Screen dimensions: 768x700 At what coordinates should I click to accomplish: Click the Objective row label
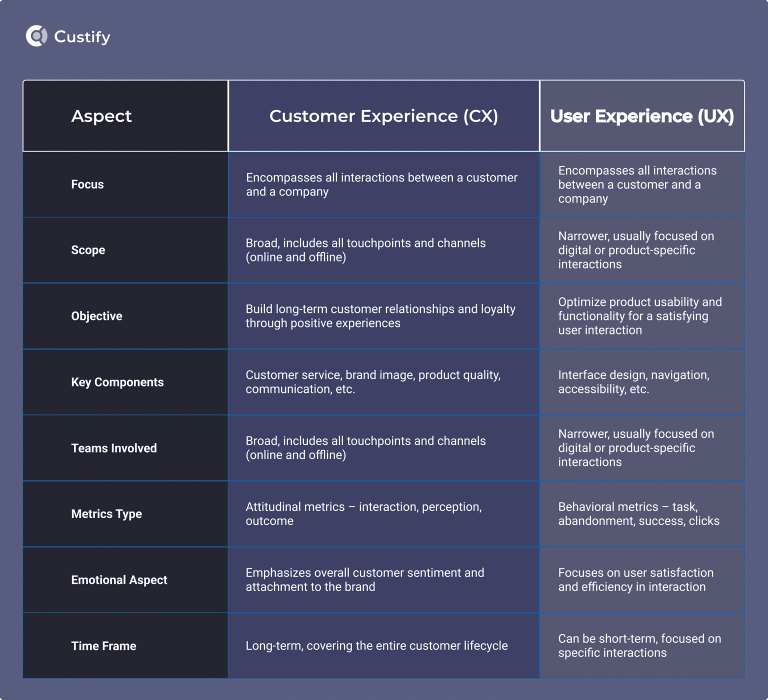tap(96, 315)
